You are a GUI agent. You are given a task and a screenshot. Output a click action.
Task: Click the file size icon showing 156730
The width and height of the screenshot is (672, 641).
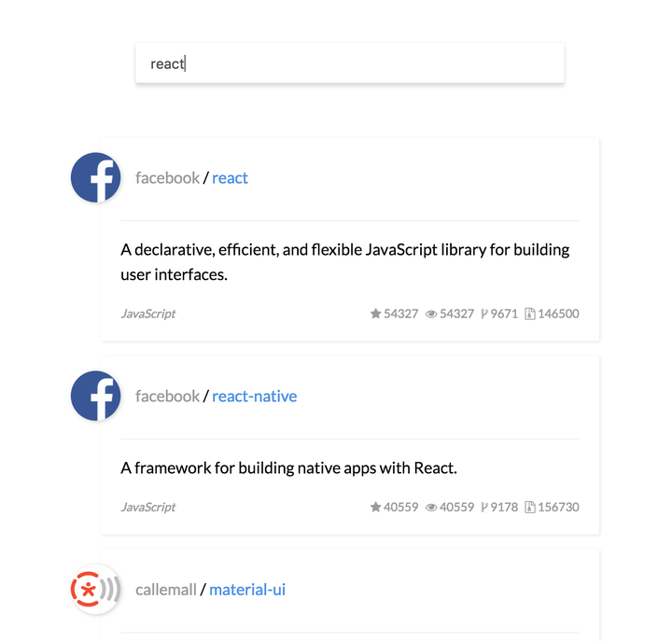529,508
